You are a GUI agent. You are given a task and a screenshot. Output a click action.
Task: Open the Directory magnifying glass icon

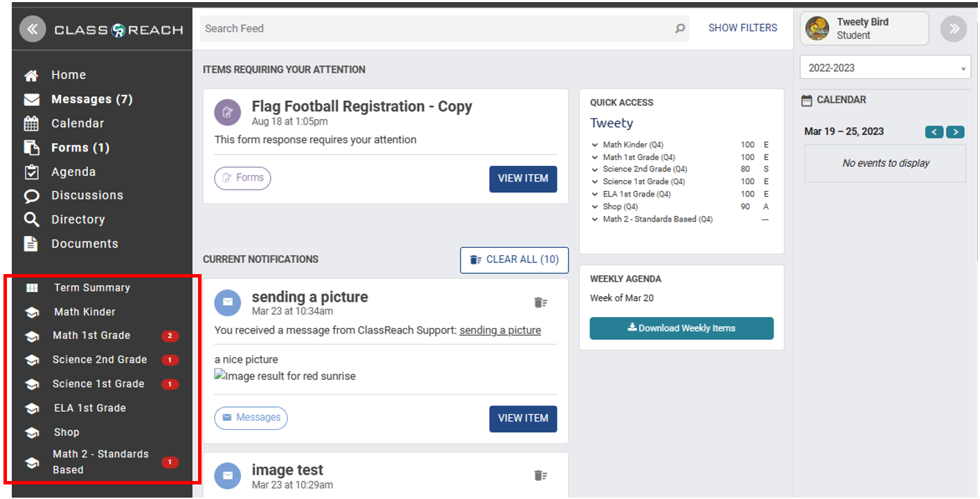[x=31, y=219]
